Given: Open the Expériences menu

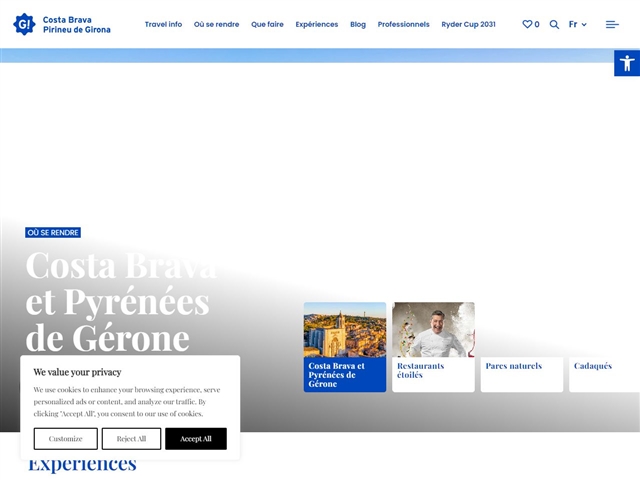Looking at the screenshot, I should click(317, 24).
